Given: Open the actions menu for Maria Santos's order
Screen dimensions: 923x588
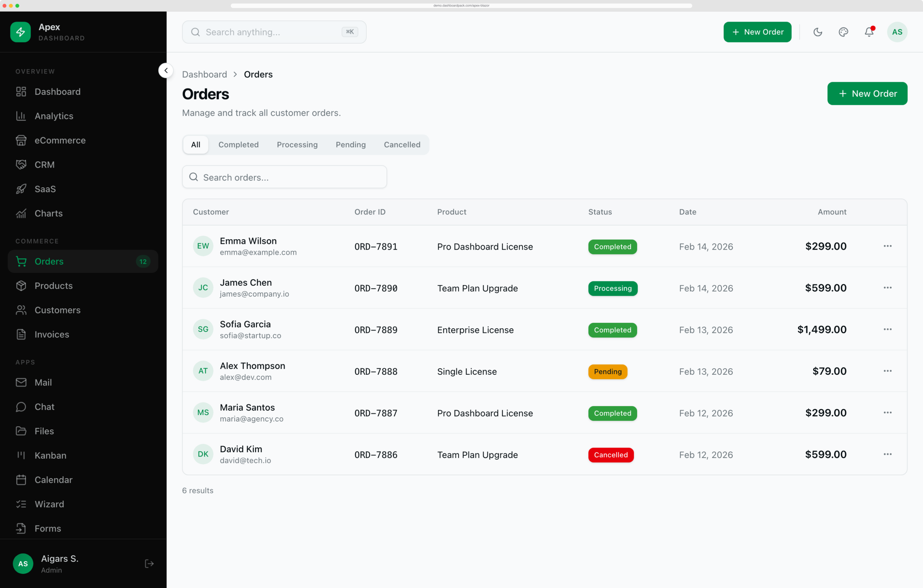Looking at the screenshot, I should click(x=887, y=413).
